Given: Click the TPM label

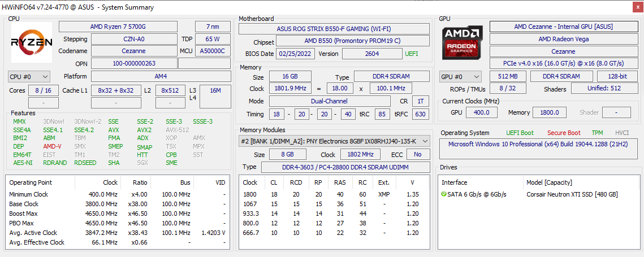Looking at the screenshot, I should pyautogui.click(x=597, y=133).
